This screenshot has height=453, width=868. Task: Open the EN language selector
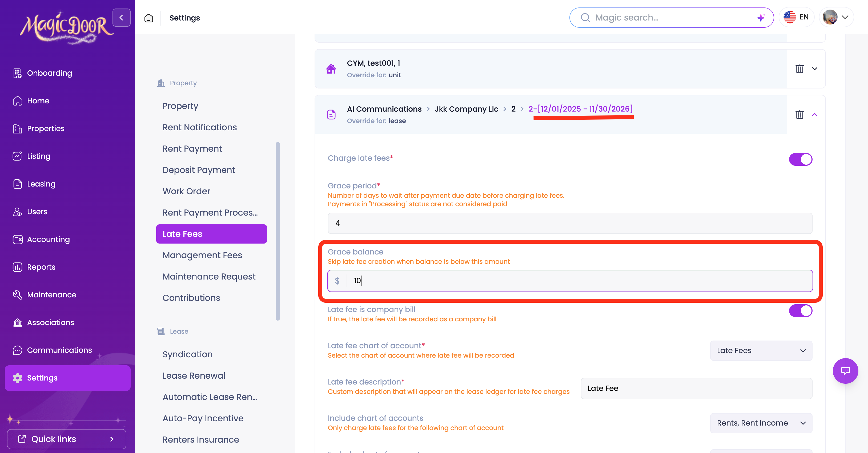coord(796,17)
